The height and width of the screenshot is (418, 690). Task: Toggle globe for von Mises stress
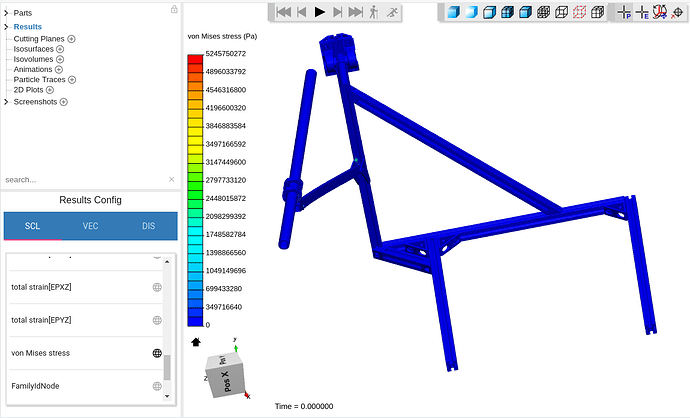click(x=157, y=353)
